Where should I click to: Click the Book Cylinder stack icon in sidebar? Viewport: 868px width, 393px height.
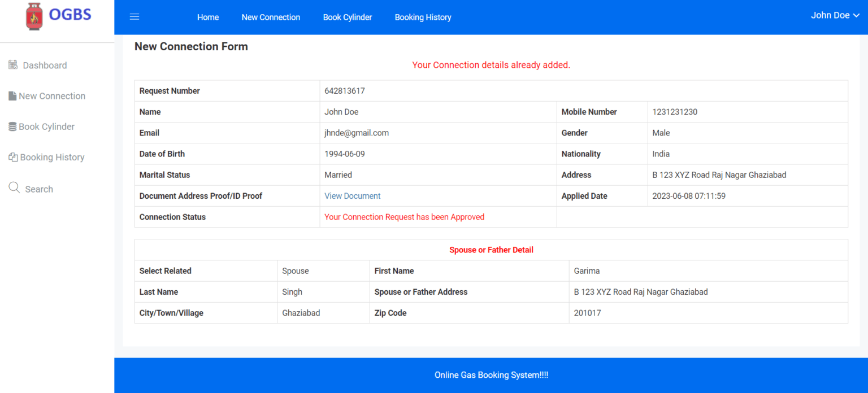[x=12, y=126]
